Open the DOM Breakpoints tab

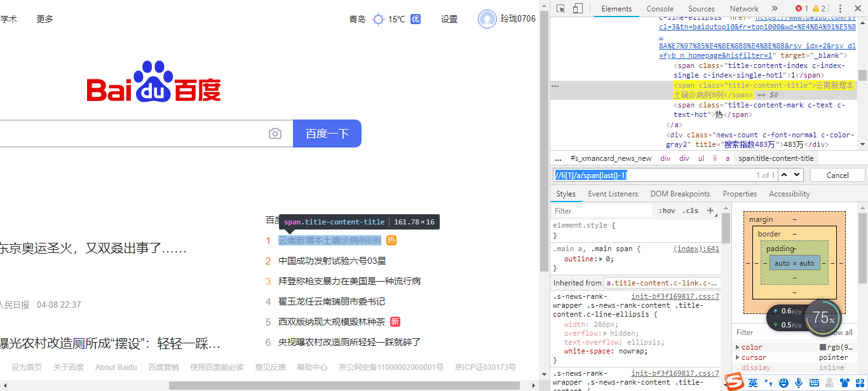coord(680,194)
